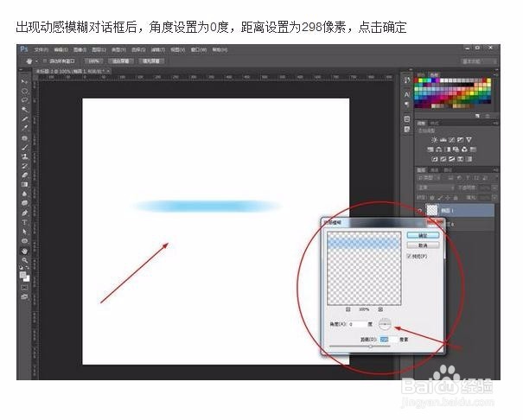Open the Layer menu
This screenshot has height=420, width=523.
pos(99,49)
